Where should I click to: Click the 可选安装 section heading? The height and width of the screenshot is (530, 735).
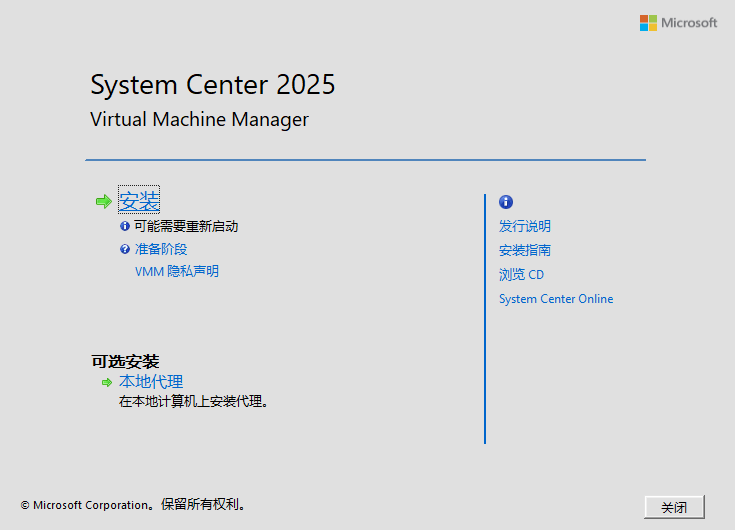tap(125, 362)
